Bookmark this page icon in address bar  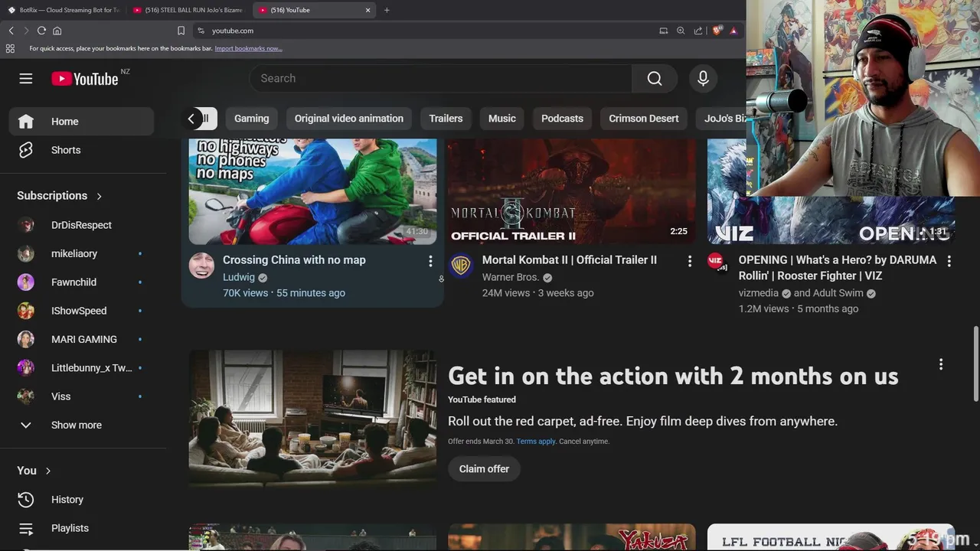(181, 31)
